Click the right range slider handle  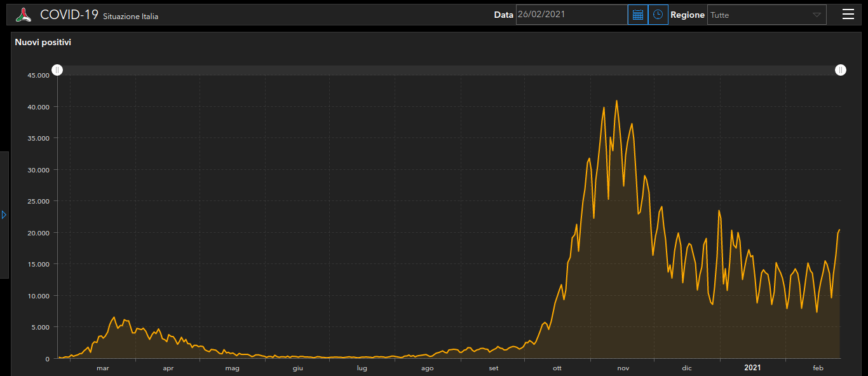click(x=841, y=70)
